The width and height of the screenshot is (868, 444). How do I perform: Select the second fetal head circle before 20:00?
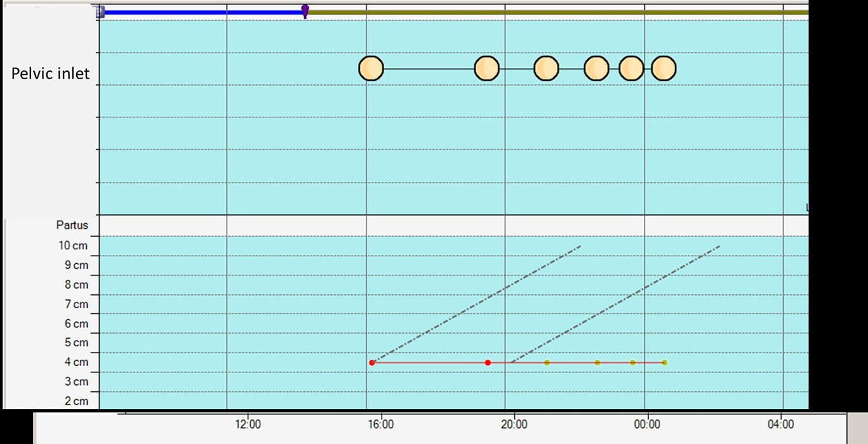click(487, 69)
